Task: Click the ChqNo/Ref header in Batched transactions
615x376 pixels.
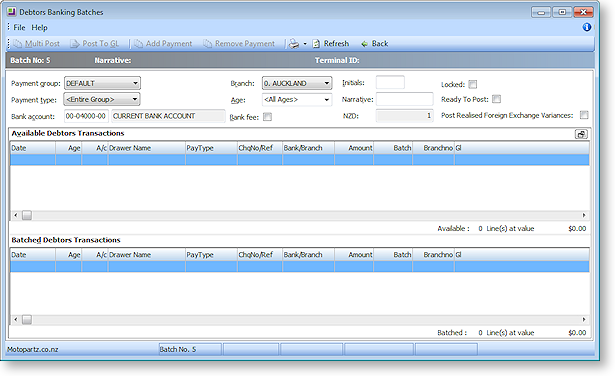Action: [260, 254]
